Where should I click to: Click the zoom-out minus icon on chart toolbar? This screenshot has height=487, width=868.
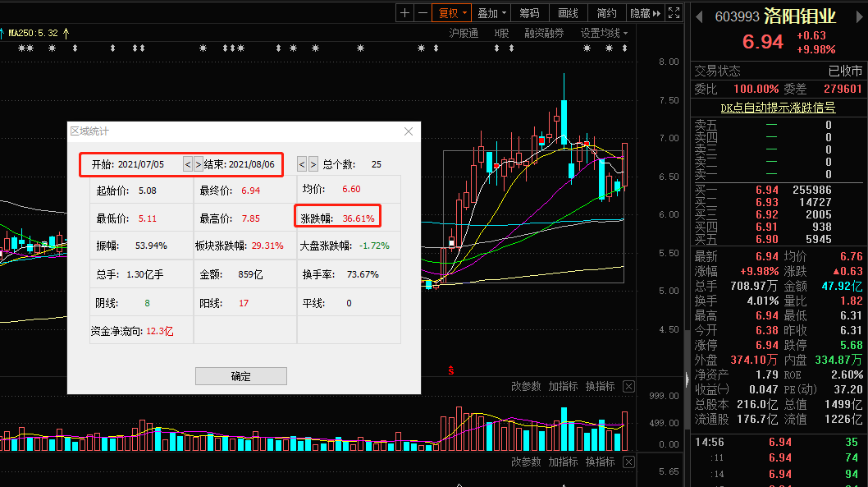click(x=423, y=12)
